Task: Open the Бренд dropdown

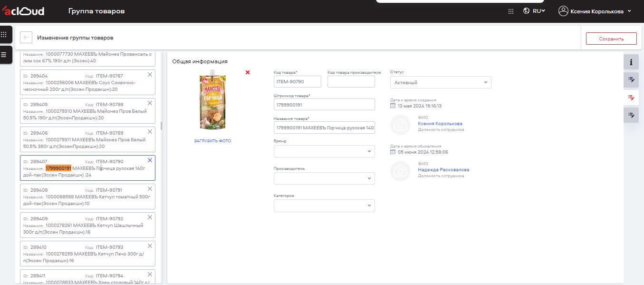Action: [324, 151]
